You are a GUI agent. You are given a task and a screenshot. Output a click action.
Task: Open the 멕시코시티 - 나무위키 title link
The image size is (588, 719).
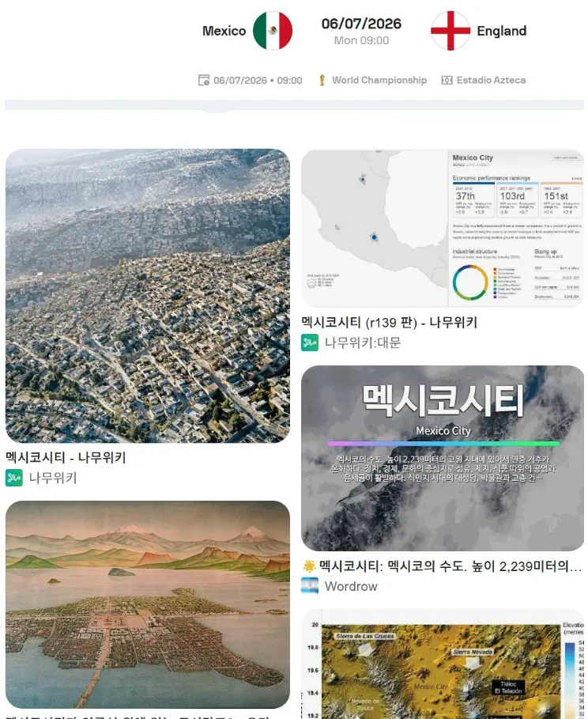[x=66, y=457]
